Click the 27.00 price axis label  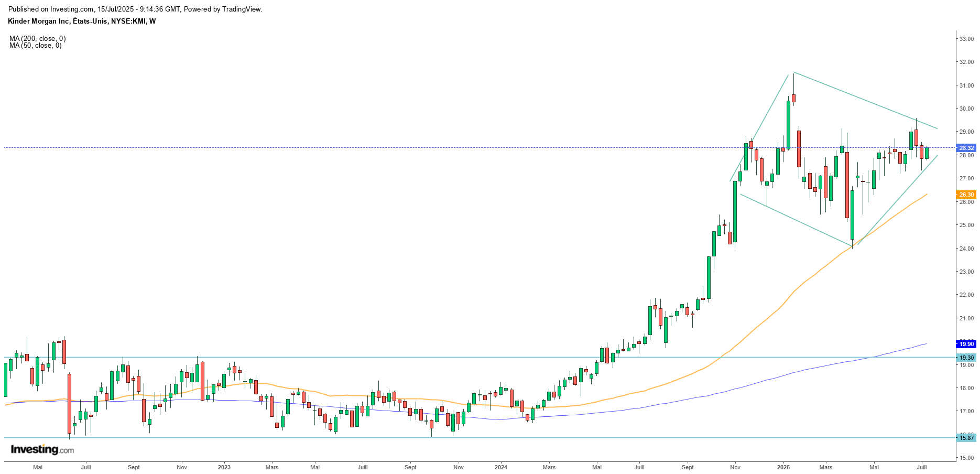click(966, 178)
